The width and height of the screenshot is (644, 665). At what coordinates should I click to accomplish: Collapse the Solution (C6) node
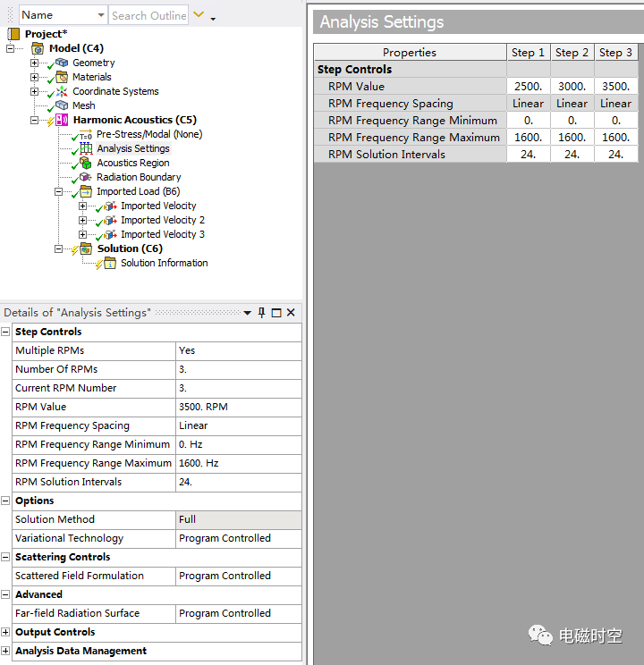point(58,249)
